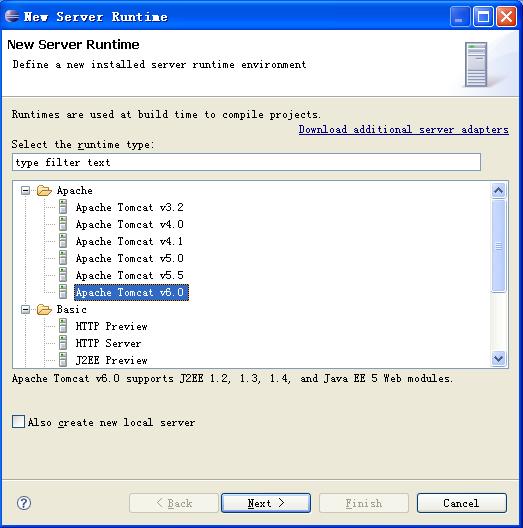This screenshot has height=528, width=523.
Task: Collapse the Apache tree node
Action: click(x=25, y=191)
